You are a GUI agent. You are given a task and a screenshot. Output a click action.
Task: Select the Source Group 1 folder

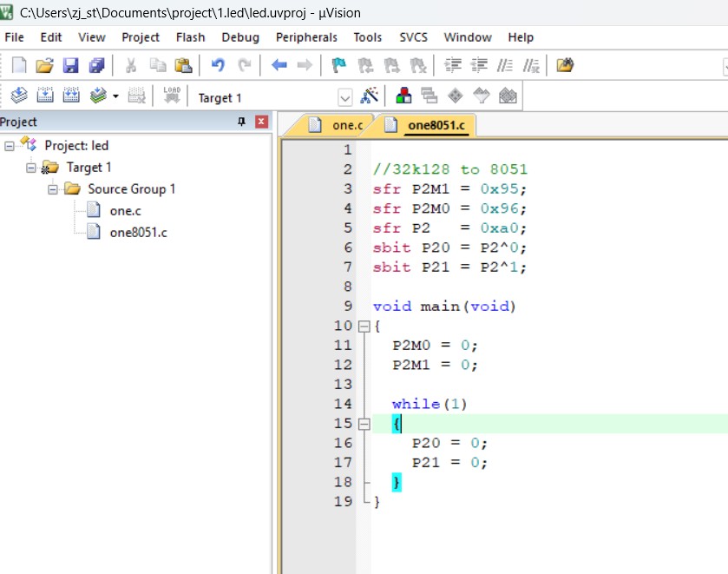131,189
